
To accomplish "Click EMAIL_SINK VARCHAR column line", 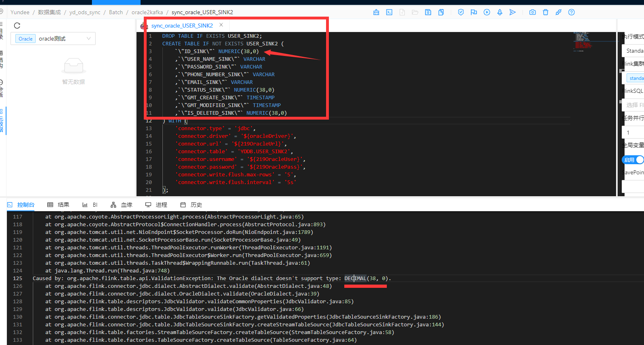I will (214, 82).
